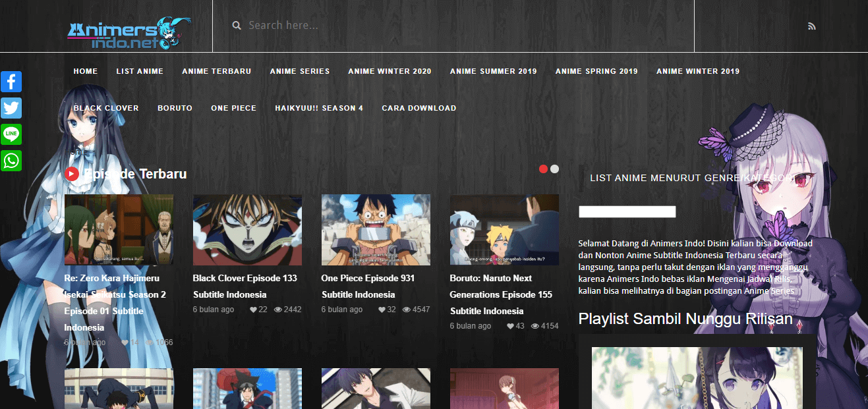868x409 pixels.
Task: Click the red play icon beside Episode Terbaru
Action: (x=72, y=174)
